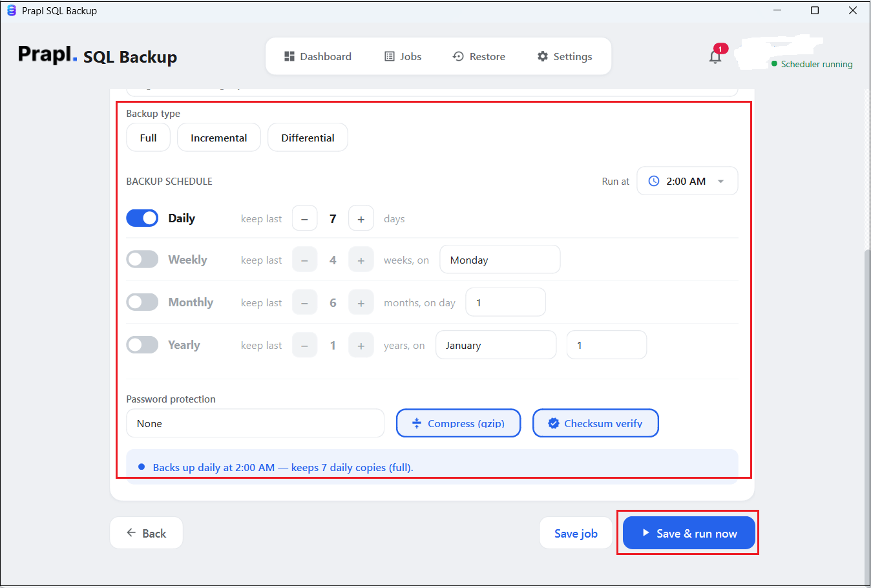The image size is (871, 588).
Task: Decrease the Daily keep-last days count
Action: click(x=304, y=218)
